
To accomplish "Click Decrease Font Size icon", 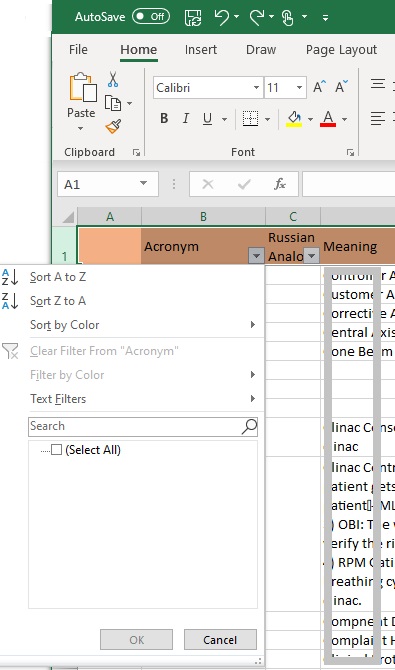I will point(342,87).
